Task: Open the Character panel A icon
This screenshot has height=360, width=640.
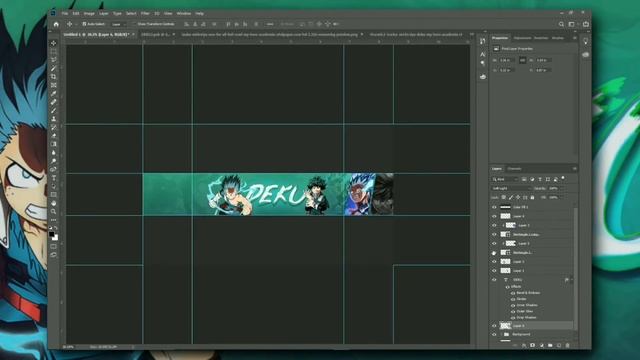Action: tap(483, 54)
